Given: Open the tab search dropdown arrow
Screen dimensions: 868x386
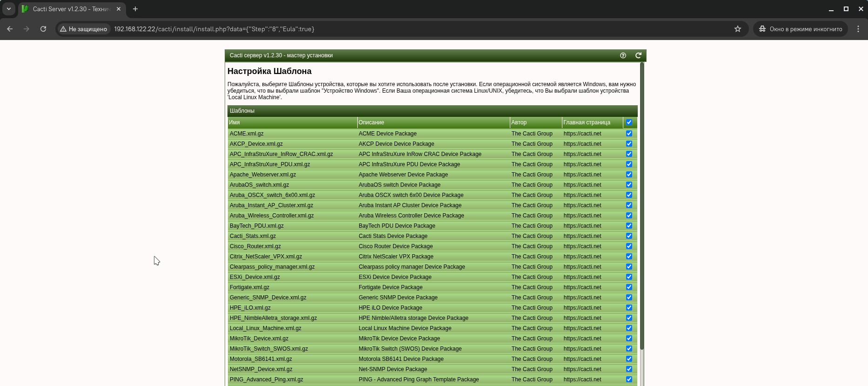Looking at the screenshot, I should (x=9, y=9).
